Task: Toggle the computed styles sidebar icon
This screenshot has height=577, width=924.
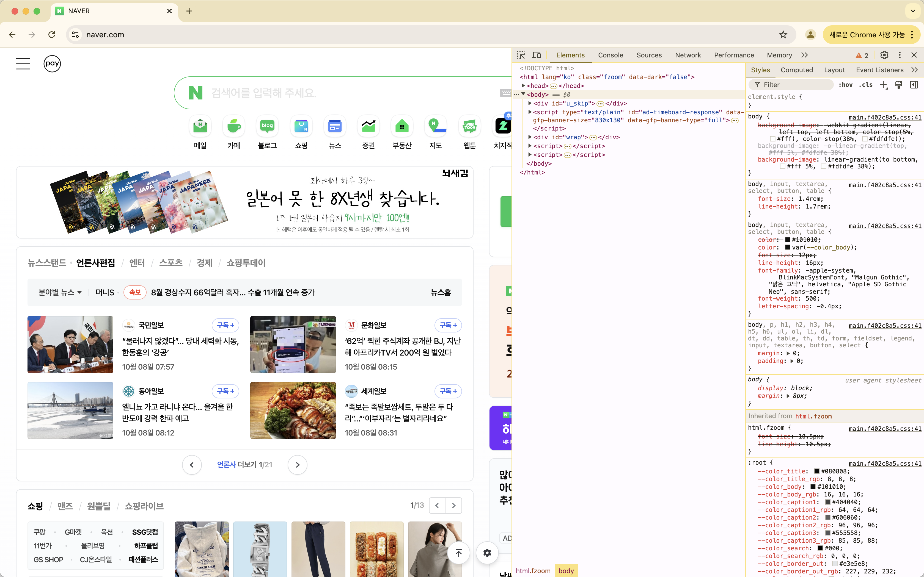Action: (x=914, y=85)
